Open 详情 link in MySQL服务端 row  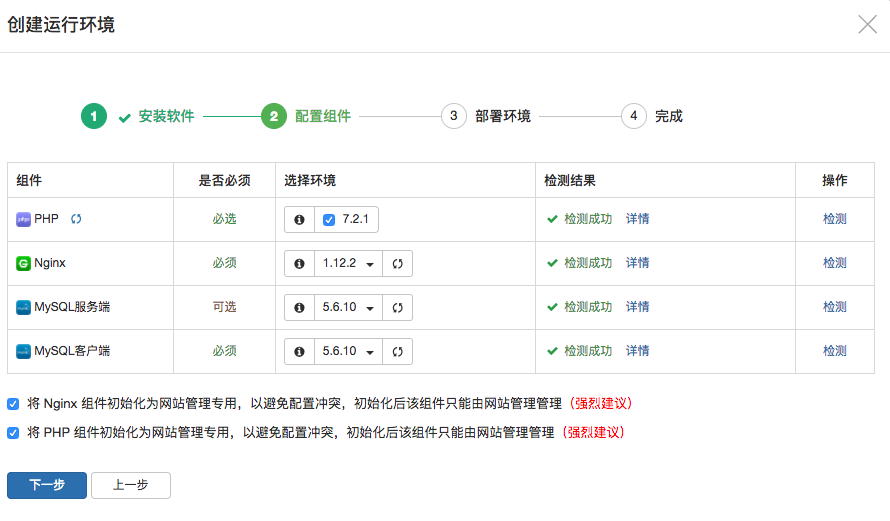[x=637, y=307]
